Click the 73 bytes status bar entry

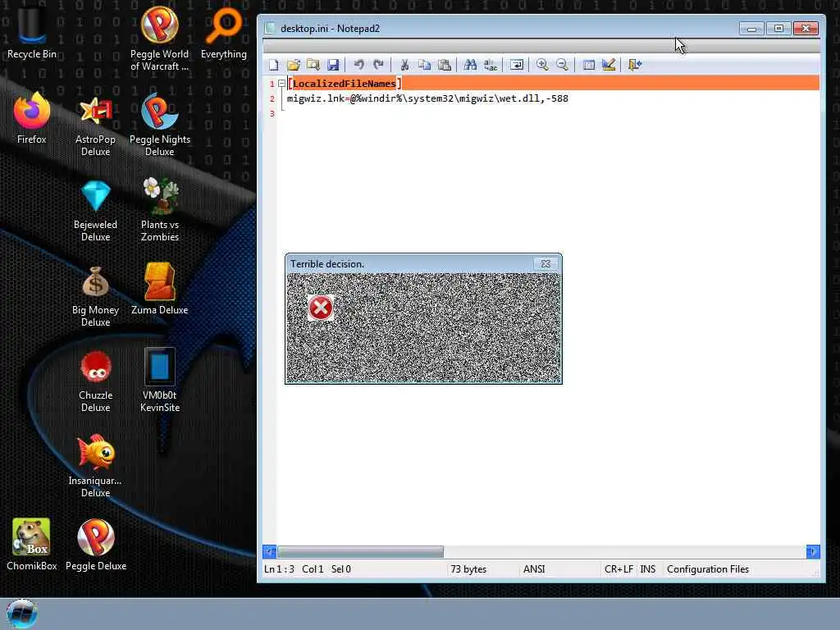pyautogui.click(x=468, y=569)
